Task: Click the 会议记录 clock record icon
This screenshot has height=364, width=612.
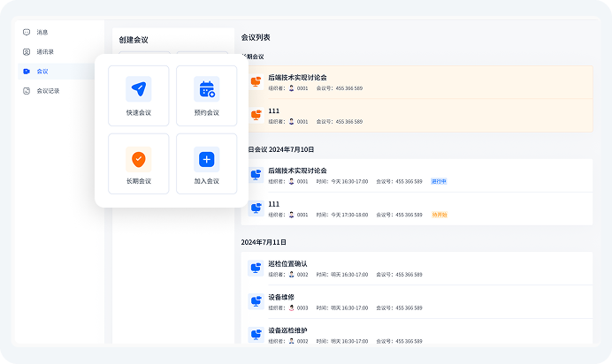Action: click(x=27, y=91)
